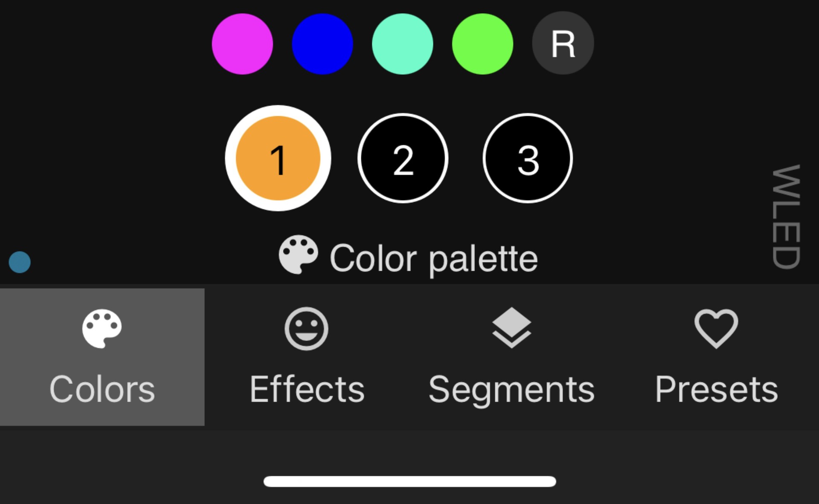Tap the stacked layers Segments icon
This screenshot has width=819, height=504.
click(x=511, y=327)
